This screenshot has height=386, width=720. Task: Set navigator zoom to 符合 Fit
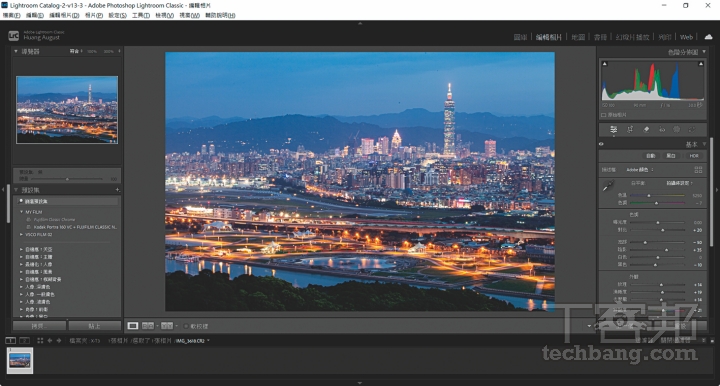click(x=74, y=51)
